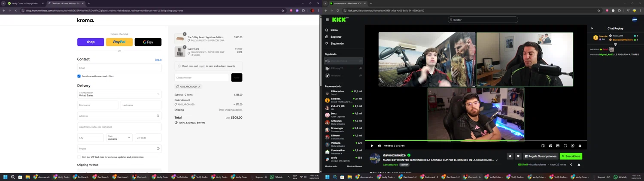644x181 pixels.
Task: Play the Kick video
Action: [x=372, y=146]
